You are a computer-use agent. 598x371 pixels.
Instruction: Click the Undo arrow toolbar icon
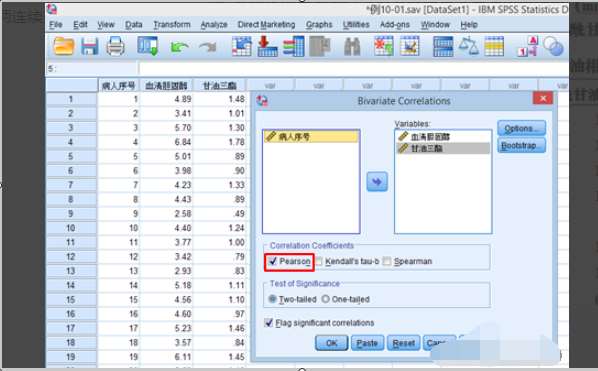tap(180, 47)
